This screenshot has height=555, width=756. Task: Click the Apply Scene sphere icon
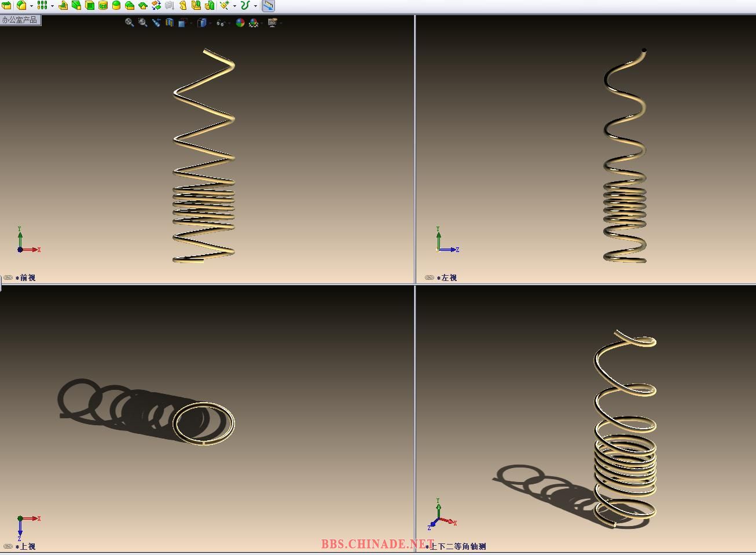tap(253, 23)
